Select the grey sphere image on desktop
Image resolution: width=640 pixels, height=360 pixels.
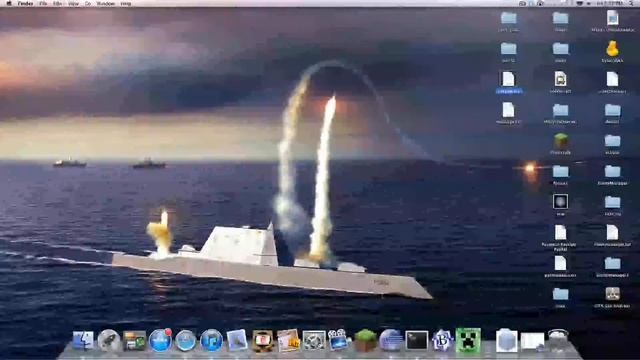[x=560, y=202]
